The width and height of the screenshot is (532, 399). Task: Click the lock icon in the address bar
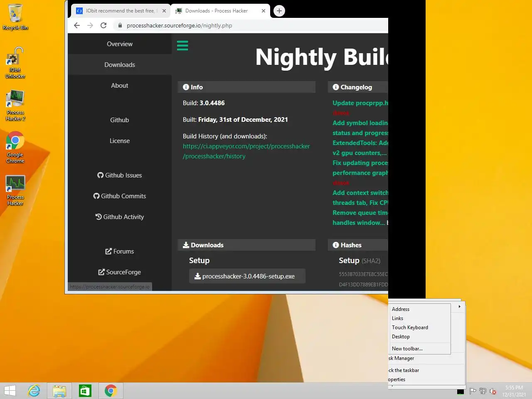coord(120,25)
